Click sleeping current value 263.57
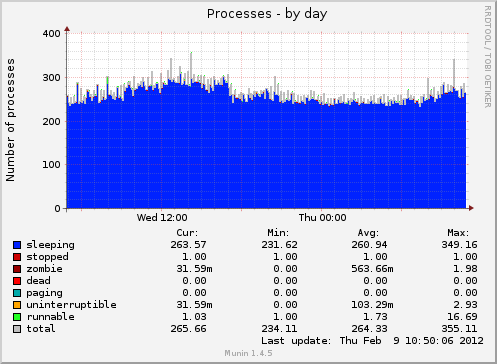This screenshot has height=364, width=497. [x=188, y=245]
